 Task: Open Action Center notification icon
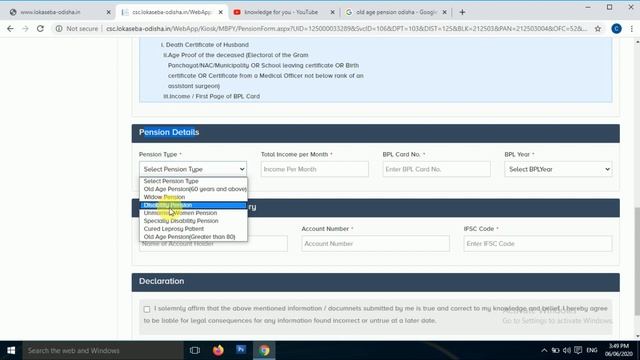point(578,350)
